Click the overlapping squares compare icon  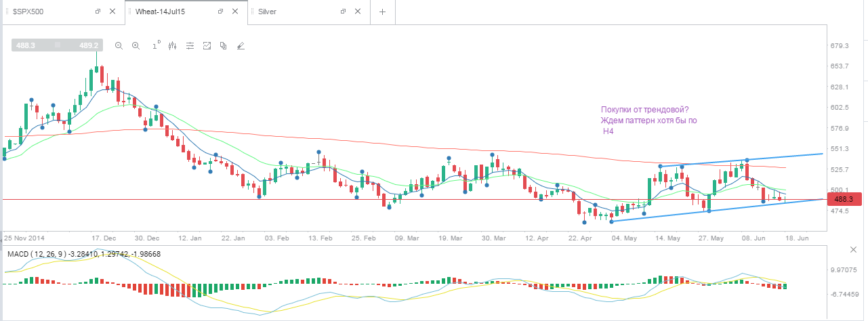(x=224, y=45)
